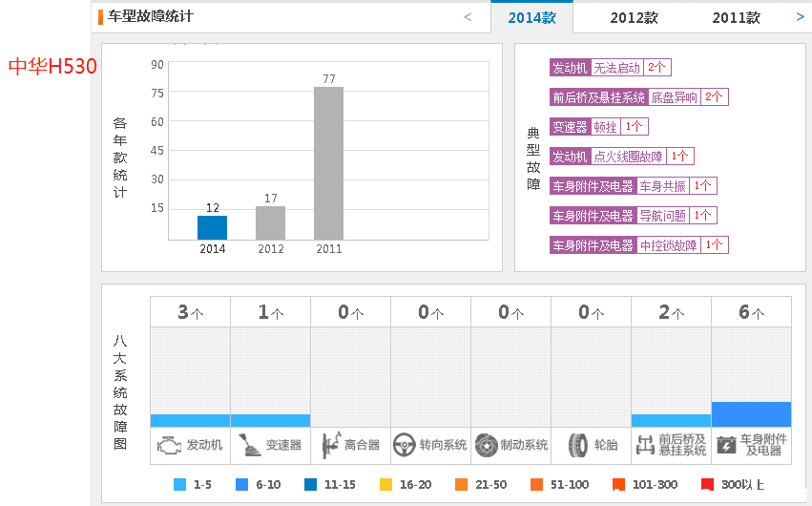Image resolution: width=812 pixels, height=506 pixels.
Task: Click the 2011 bar showing 77
Action: 328,162
